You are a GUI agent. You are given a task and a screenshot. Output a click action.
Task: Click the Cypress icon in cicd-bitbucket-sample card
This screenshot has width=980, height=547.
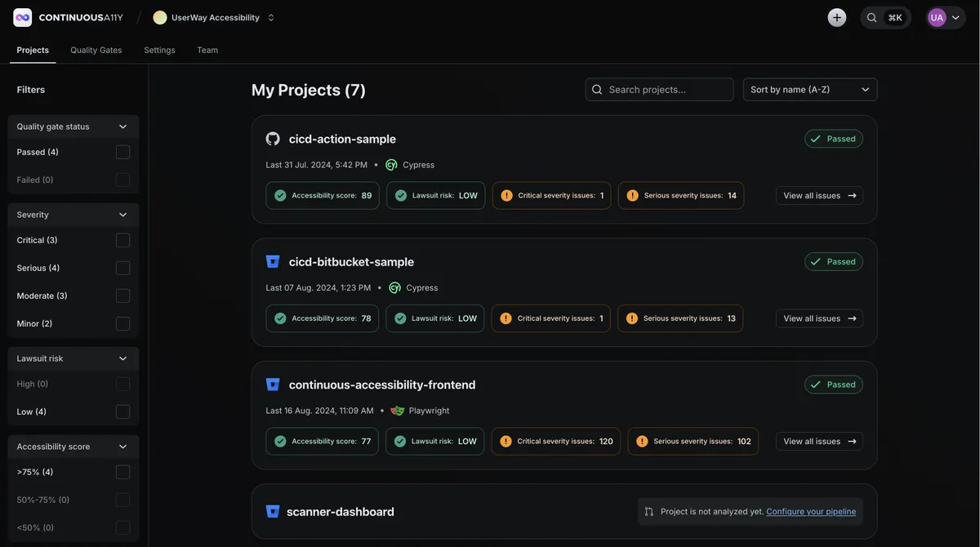click(x=394, y=287)
